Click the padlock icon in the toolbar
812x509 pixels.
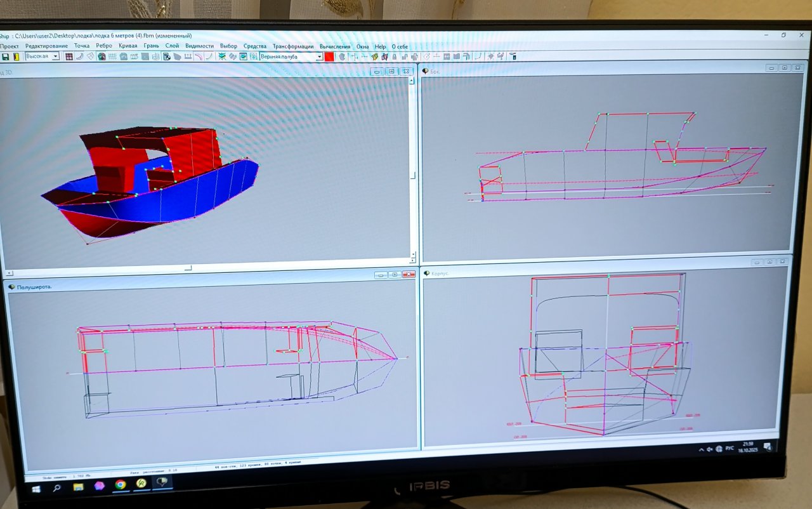point(395,56)
